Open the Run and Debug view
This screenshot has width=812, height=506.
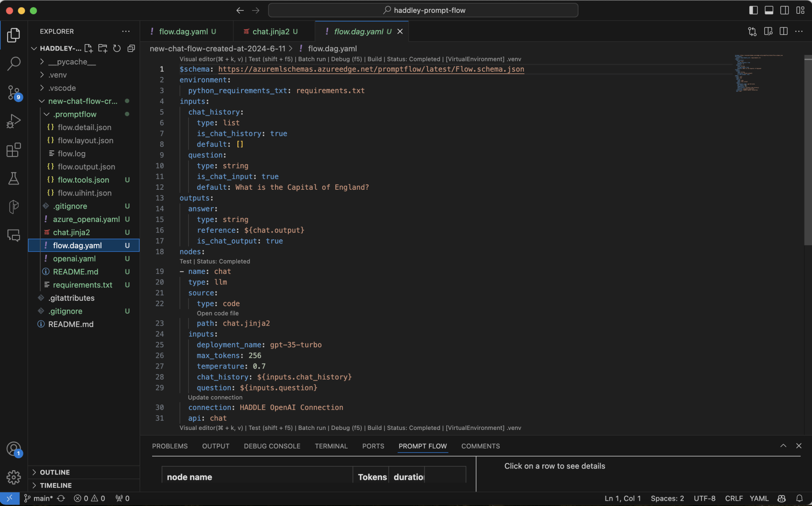14,121
